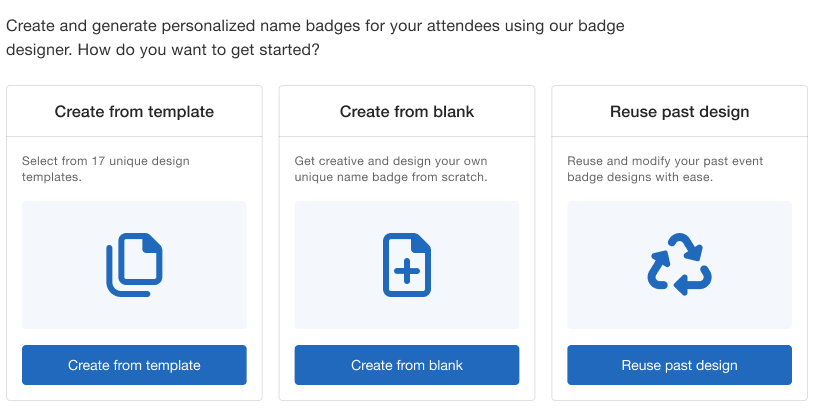Viewport: 815px width, 419px height.
Task: Click the design from scratch description text
Action: click(391, 168)
